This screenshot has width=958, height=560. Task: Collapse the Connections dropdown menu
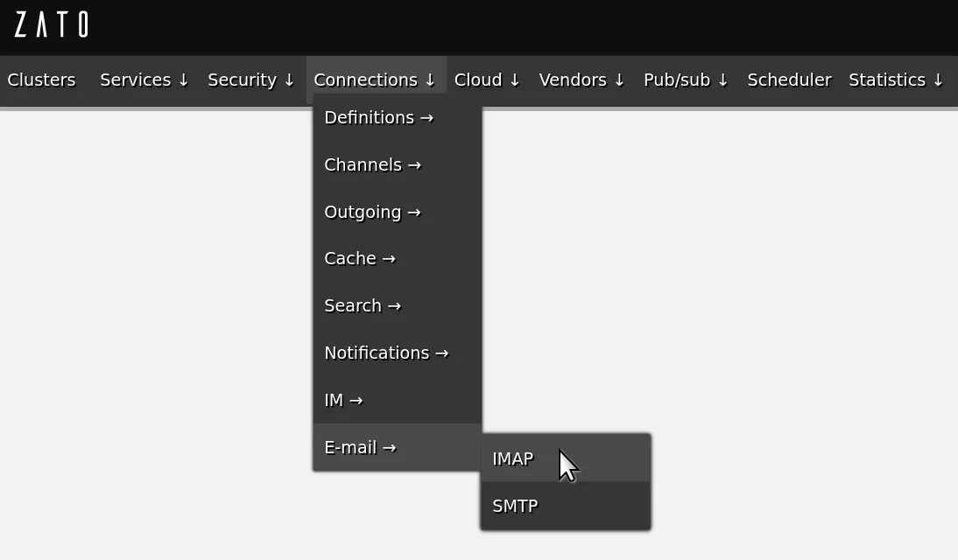click(375, 80)
